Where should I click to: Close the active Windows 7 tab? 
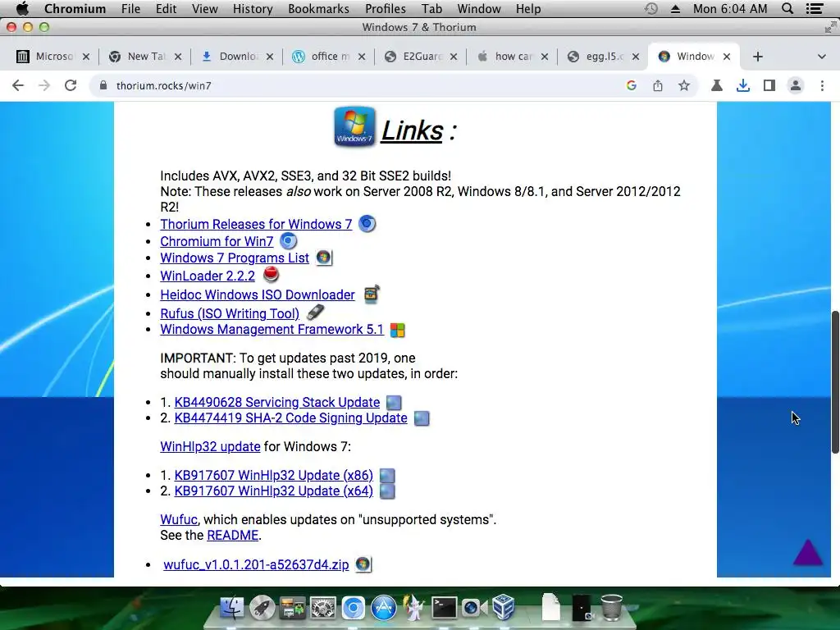point(727,57)
